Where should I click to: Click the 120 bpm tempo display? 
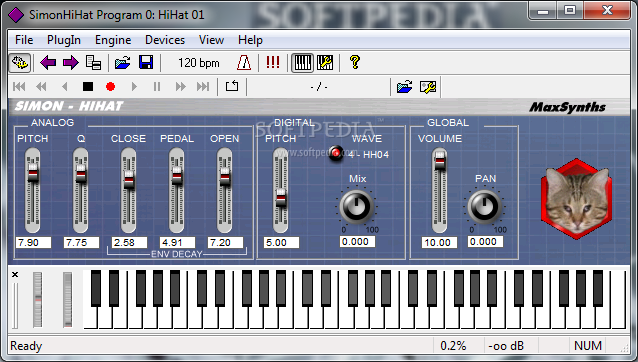tap(199, 63)
